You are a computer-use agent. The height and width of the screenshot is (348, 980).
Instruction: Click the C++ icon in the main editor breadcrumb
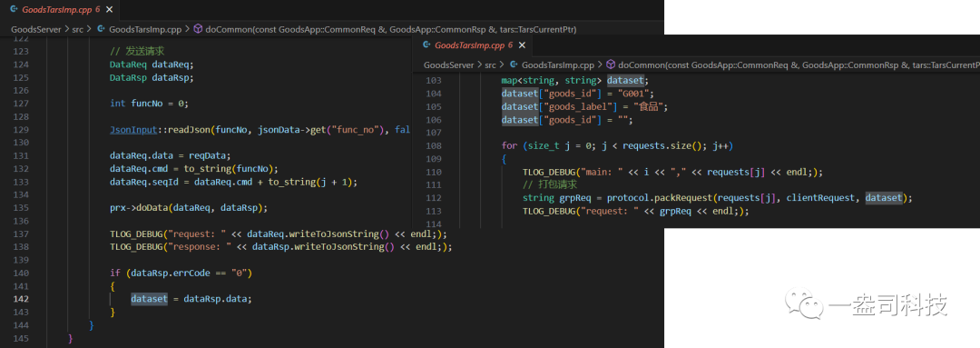coord(101,29)
